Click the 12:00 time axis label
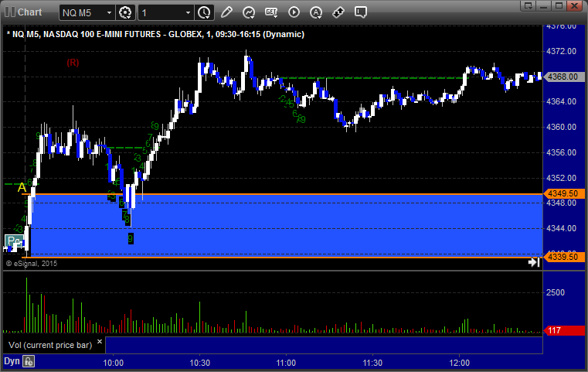 click(x=460, y=363)
